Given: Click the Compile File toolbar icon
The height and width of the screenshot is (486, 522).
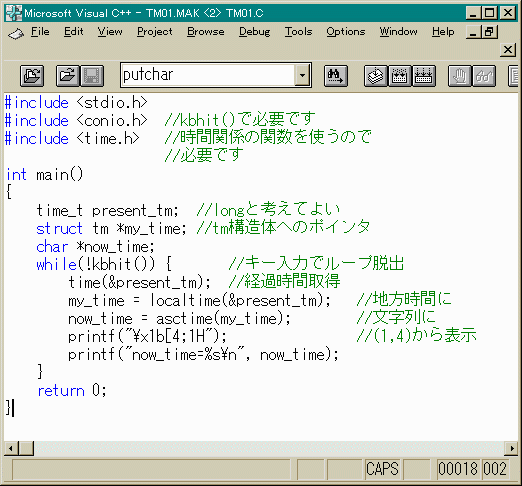Looking at the screenshot, I should coord(376,76).
